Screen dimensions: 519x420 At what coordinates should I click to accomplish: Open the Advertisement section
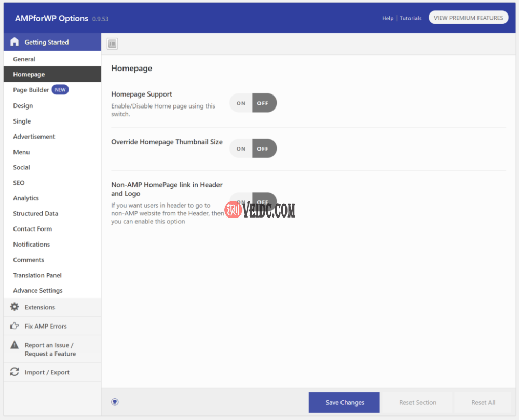[x=52, y=137]
